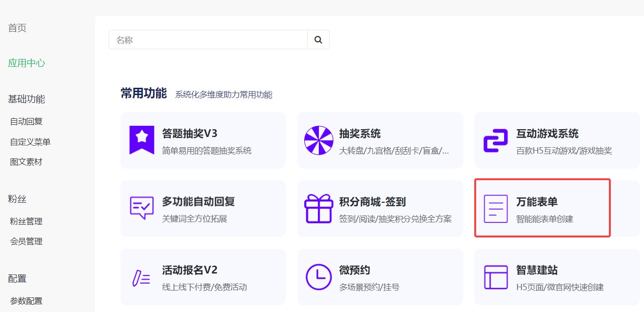Image resolution: width=644 pixels, height=312 pixels.
Task: Click the 微预约 clock icon
Action: 318,277
